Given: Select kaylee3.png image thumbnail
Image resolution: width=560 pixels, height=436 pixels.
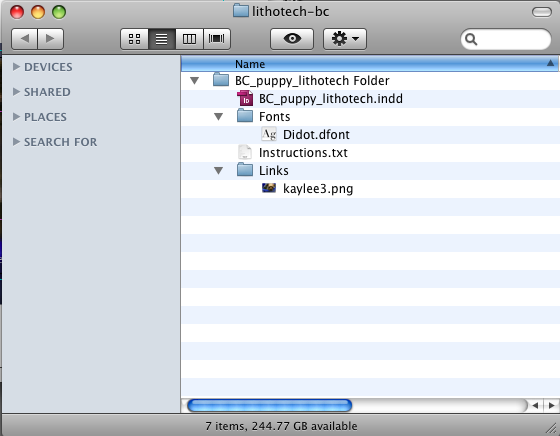Looking at the screenshot, I should pos(269,188).
